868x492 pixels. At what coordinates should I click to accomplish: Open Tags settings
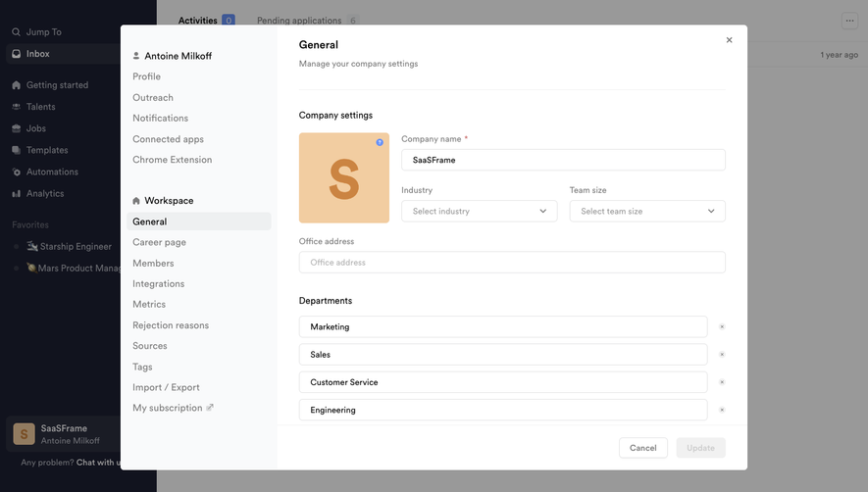click(x=142, y=367)
